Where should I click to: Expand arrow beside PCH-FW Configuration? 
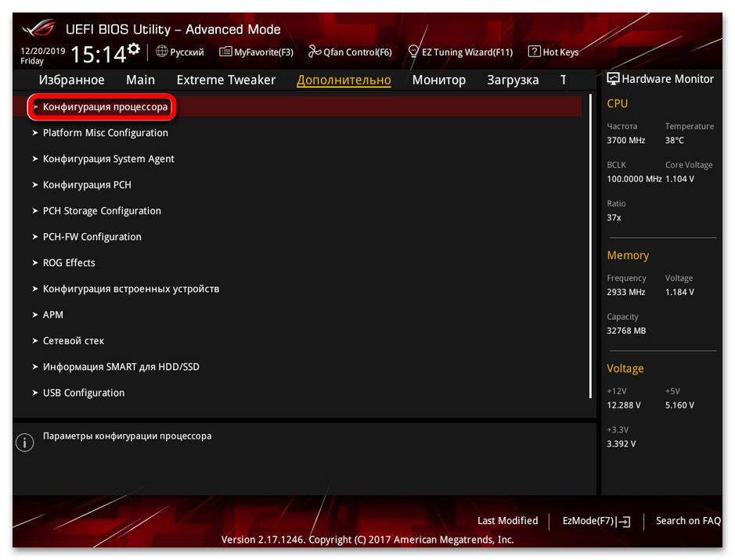click(x=34, y=237)
